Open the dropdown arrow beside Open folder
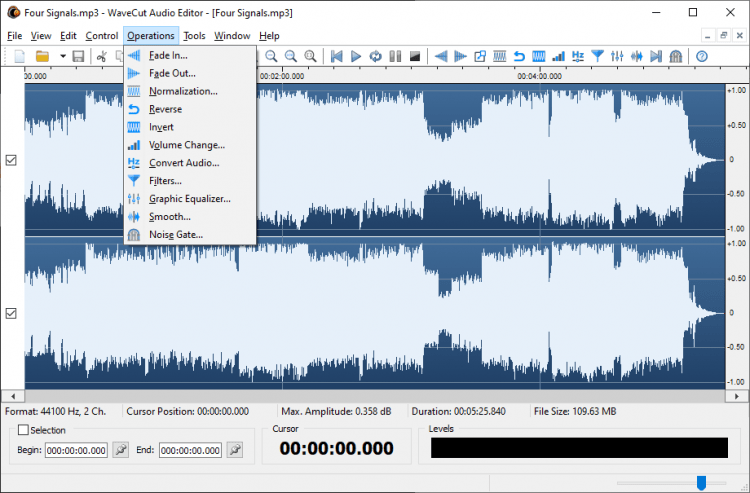750x493 pixels. pyautogui.click(x=62, y=56)
